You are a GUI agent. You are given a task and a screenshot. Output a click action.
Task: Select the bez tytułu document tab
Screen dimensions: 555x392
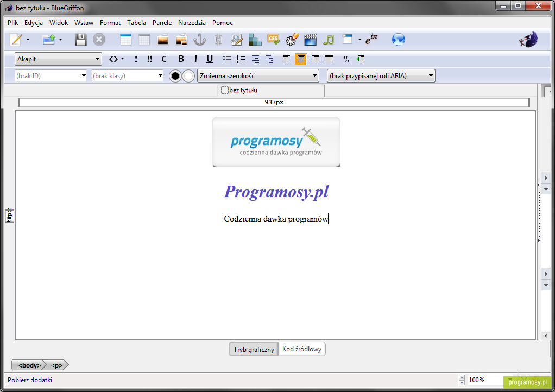(x=271, y=90)
